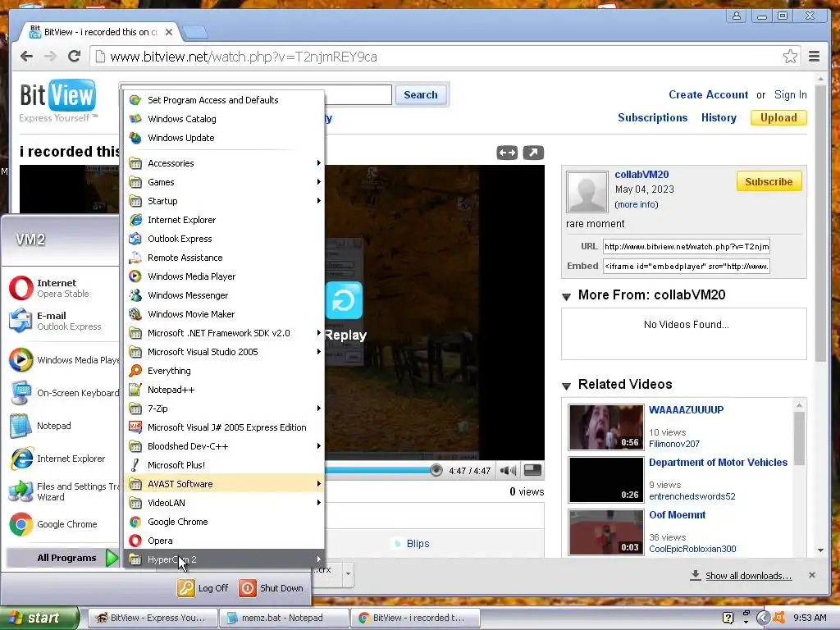
Task: Expand Microsoft Visual Studio 2005 folder
Action: click(225, 352)
